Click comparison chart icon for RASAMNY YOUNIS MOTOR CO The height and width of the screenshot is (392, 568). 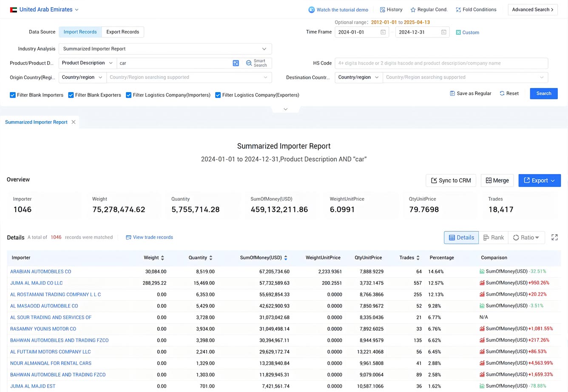(482, 329)
